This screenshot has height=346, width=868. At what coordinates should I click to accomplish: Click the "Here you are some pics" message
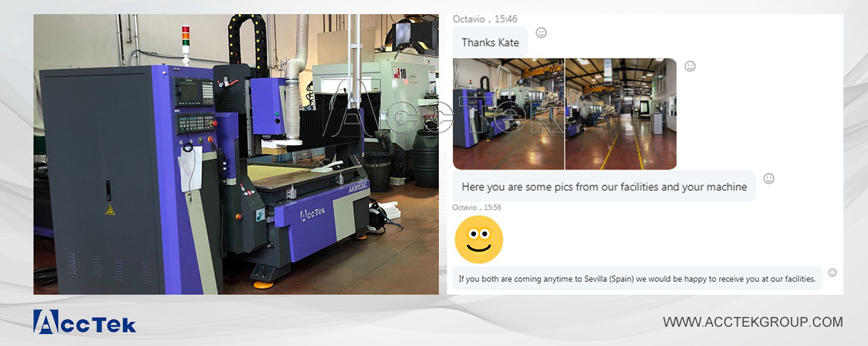coord(604,187)
